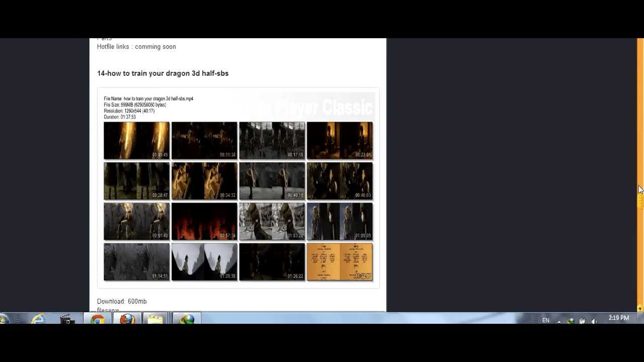Open thumbnail stamped 00:11:30
The image size is (644, 362).
click(x=204, y=140)
